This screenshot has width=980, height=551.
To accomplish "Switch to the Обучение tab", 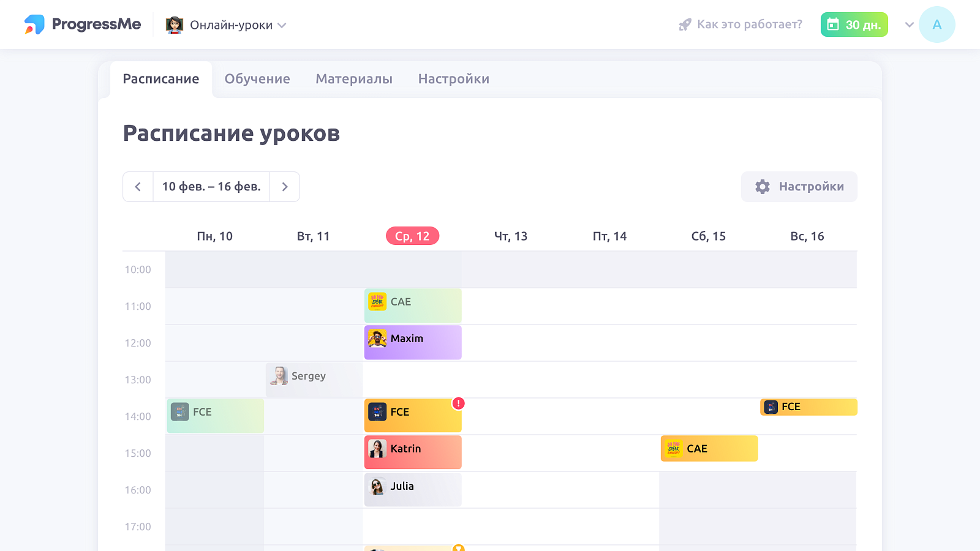I will (x=257, y=79).
